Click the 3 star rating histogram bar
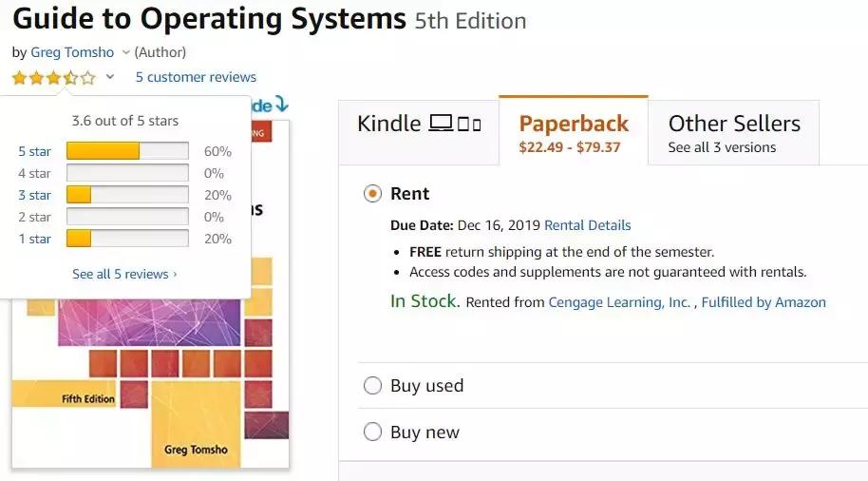 [126, 195]
